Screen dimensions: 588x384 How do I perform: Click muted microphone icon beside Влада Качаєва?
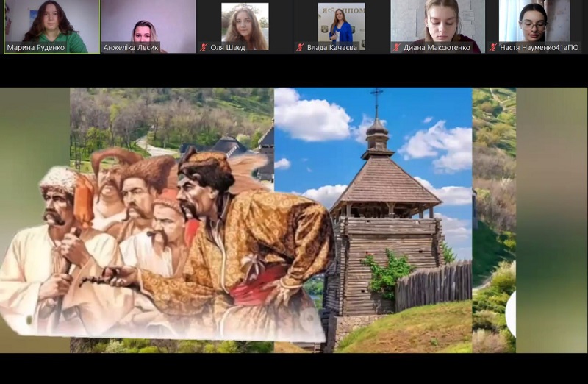pos(300,47)
